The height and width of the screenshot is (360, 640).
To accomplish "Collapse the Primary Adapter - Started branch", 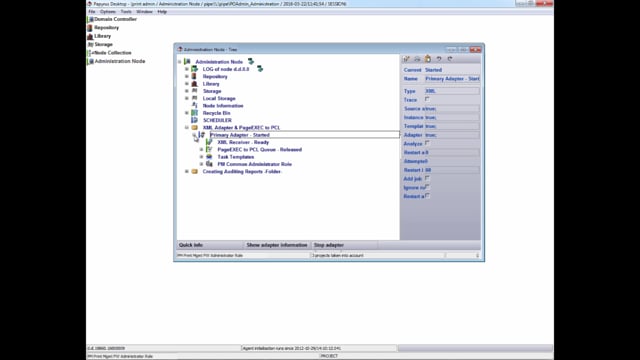I will (x=194, y=135).
